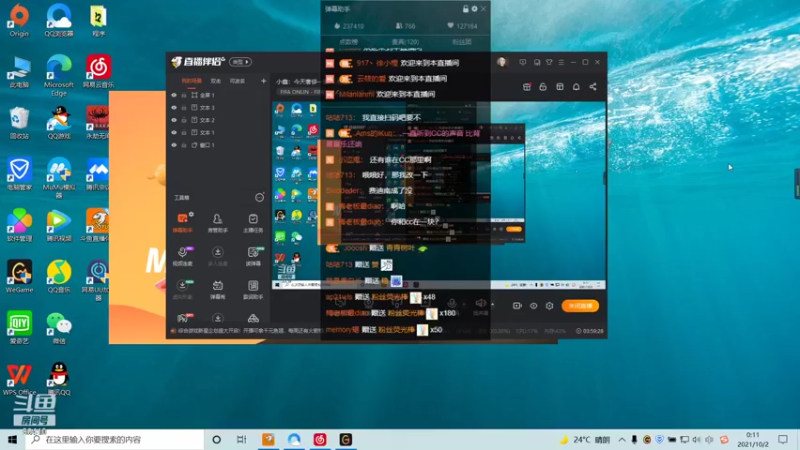Open the 房管助手 room manager tool
The width and height of the screenshot is (800, 450).
pyautogui.click(x=217, y=222)
